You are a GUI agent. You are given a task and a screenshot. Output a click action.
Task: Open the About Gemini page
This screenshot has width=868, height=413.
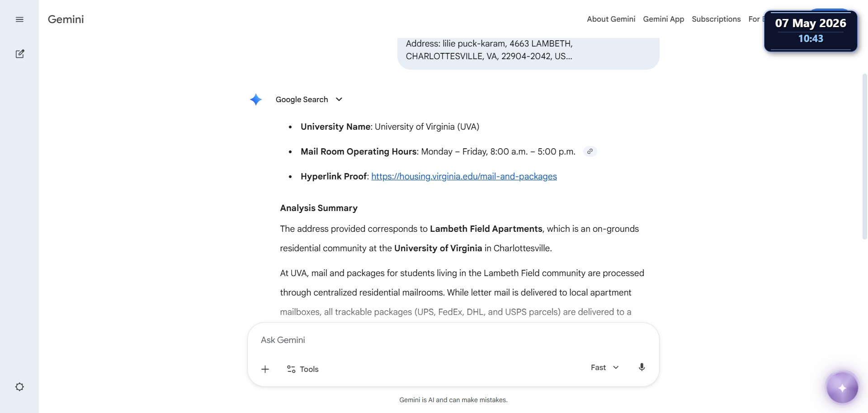611,19
